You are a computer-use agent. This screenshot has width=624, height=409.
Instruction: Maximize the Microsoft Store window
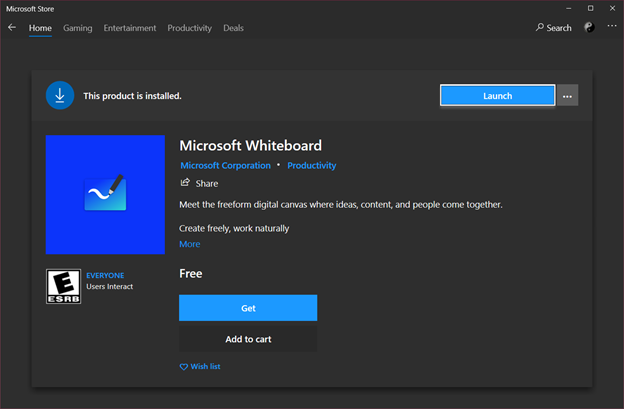591,8
